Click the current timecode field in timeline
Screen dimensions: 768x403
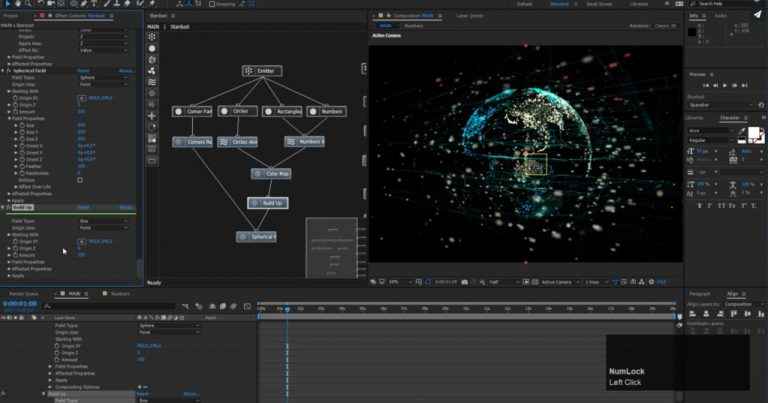[x=20, y=304]
